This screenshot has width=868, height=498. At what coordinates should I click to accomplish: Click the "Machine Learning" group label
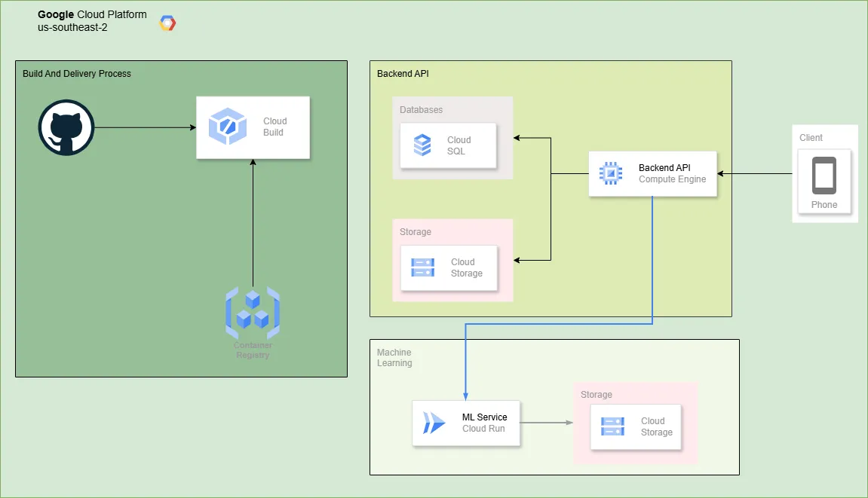pos(394,358)
